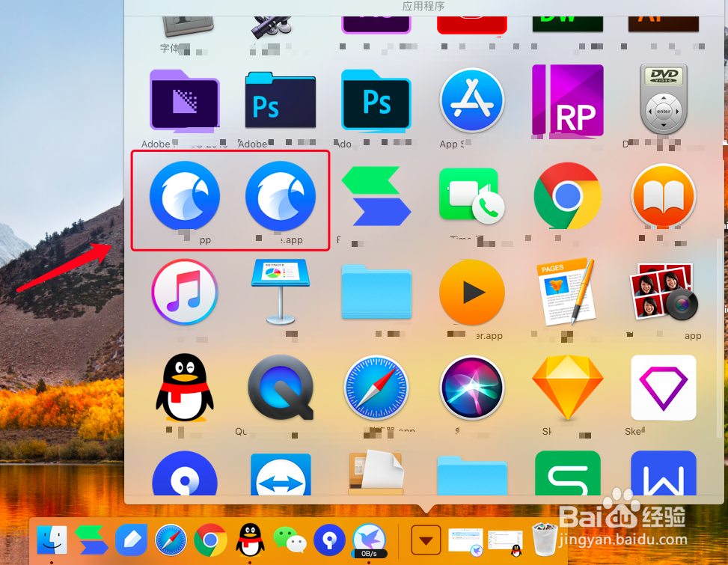Open the purple Adobe Media Encoder folder
Image resolution: width=728 pixels, height=565 pixels.
pyautogui.click(x=185, y=100)
